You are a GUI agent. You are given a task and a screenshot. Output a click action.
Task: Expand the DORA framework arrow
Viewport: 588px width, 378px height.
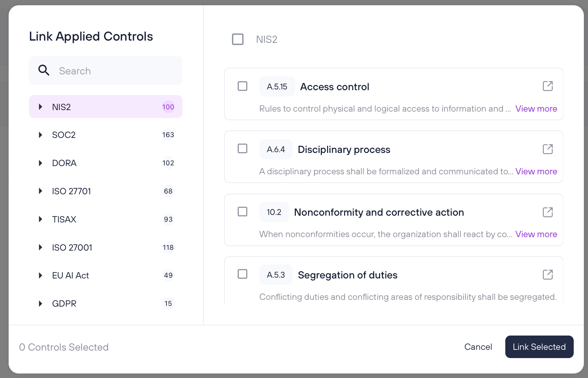[x=41, y=163]
